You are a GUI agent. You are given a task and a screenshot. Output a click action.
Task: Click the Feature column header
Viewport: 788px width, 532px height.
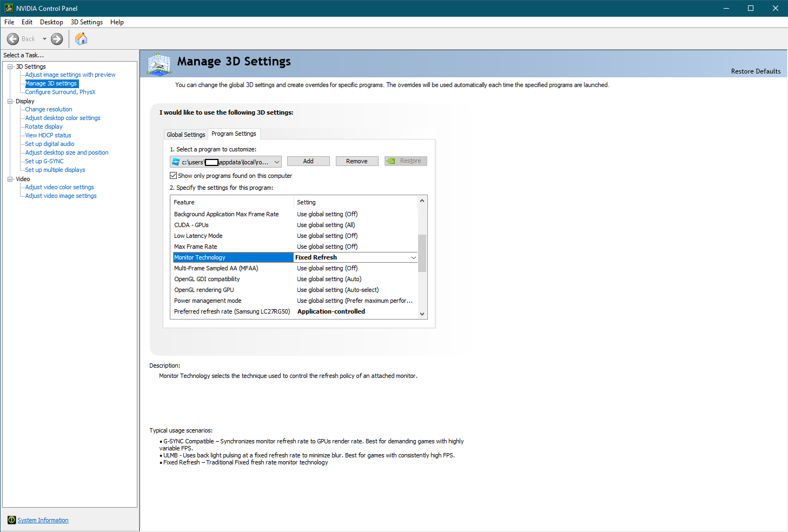(232, 202)
